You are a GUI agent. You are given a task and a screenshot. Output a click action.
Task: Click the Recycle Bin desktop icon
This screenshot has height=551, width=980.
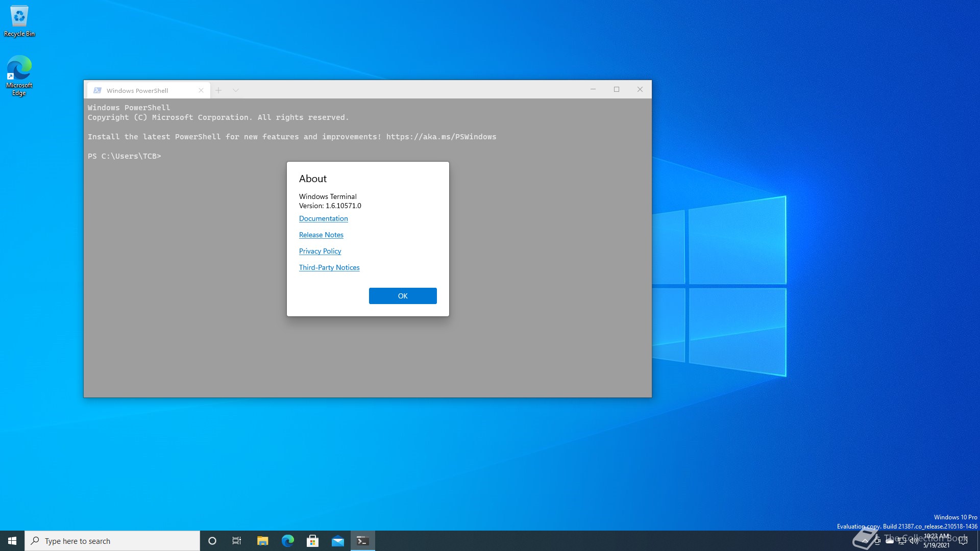tap(19, 21)
